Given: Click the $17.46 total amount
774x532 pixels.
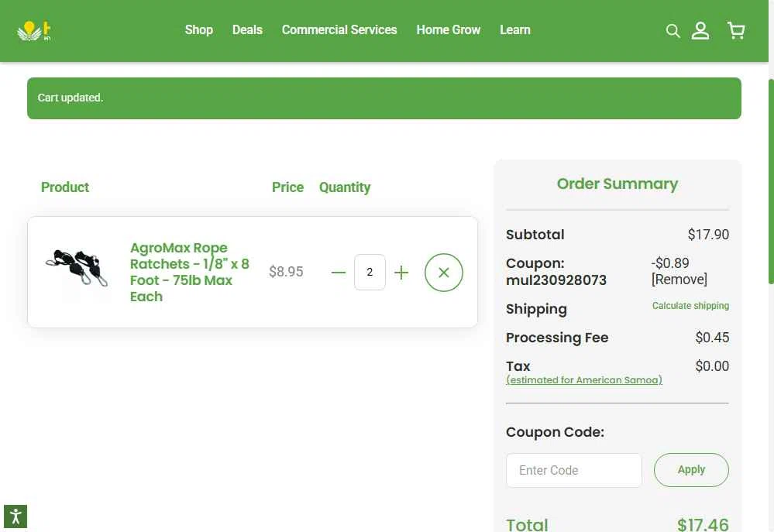Looking at the screenshot, I should pyautogui.click(x=703, y=525).
